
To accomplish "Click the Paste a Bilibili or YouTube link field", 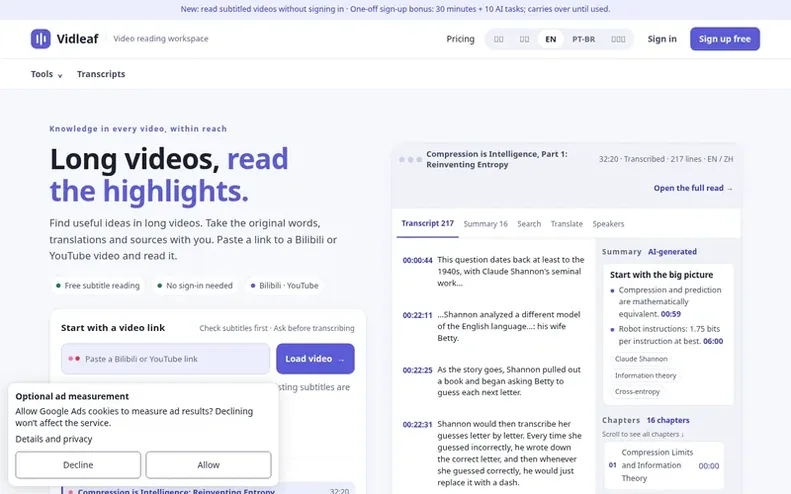I will [x=165, y=359].
